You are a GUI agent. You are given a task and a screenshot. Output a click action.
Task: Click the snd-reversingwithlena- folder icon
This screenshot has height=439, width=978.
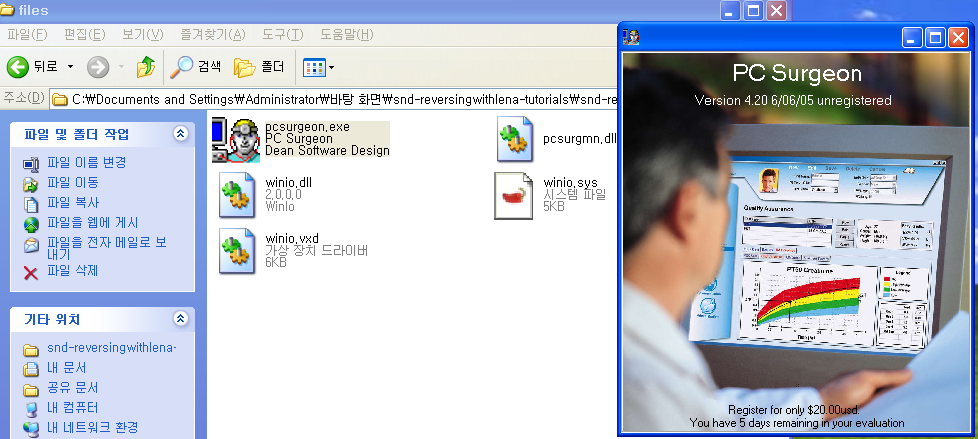tap(31, 349)
